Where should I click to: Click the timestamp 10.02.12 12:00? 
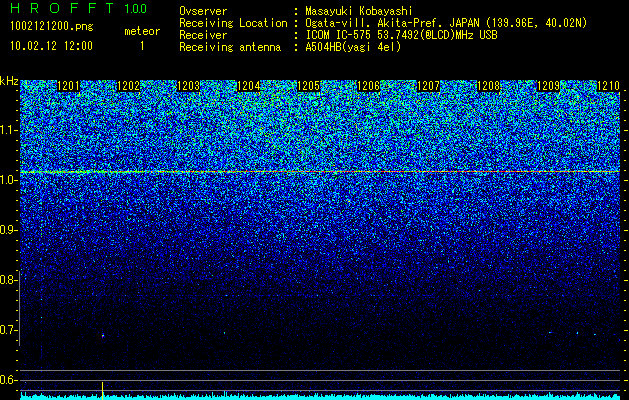point(51,46)
